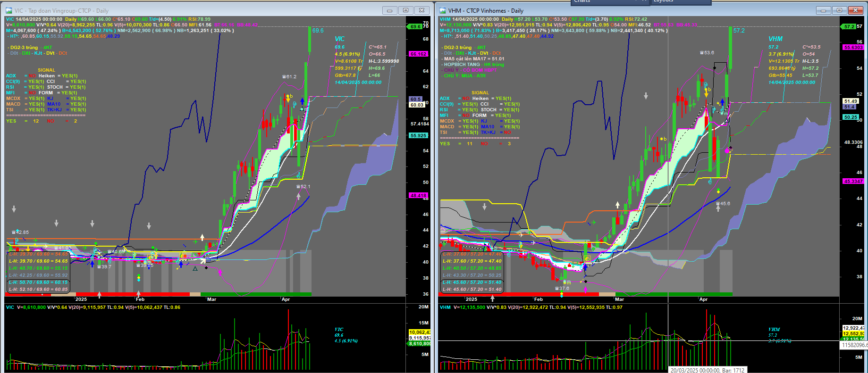Viewport: 868px width, 373px height.
Task: Click the green 8,610,800 volume axis label
Action: pyautogui.click(x=420, y=344)
